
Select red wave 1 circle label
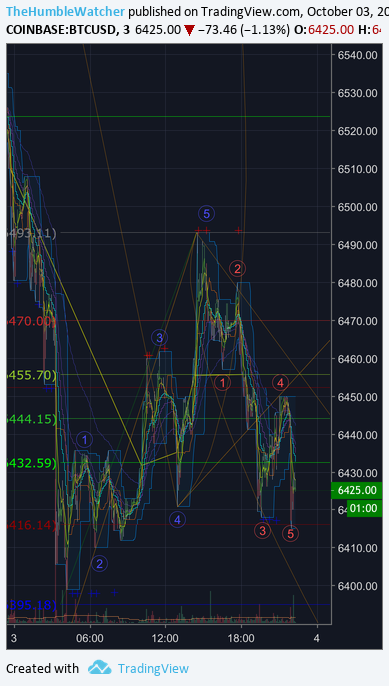tap(222, 383)
